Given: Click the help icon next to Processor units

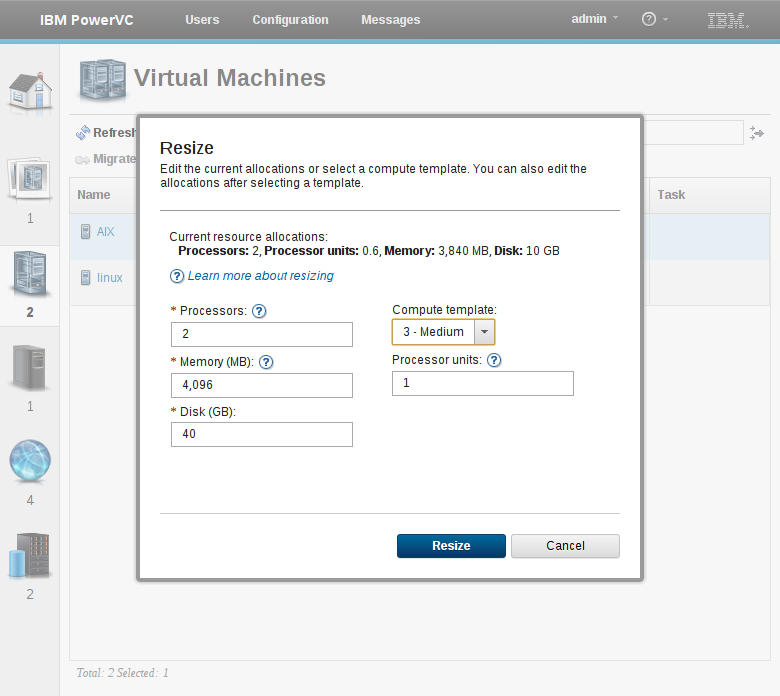Looking at the screenshot, I should coord(493,360).
